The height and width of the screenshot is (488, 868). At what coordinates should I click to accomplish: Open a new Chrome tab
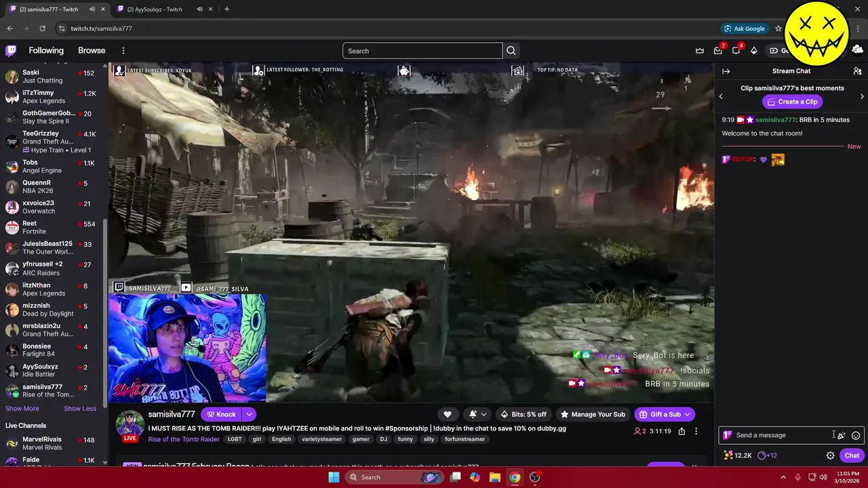226,9
